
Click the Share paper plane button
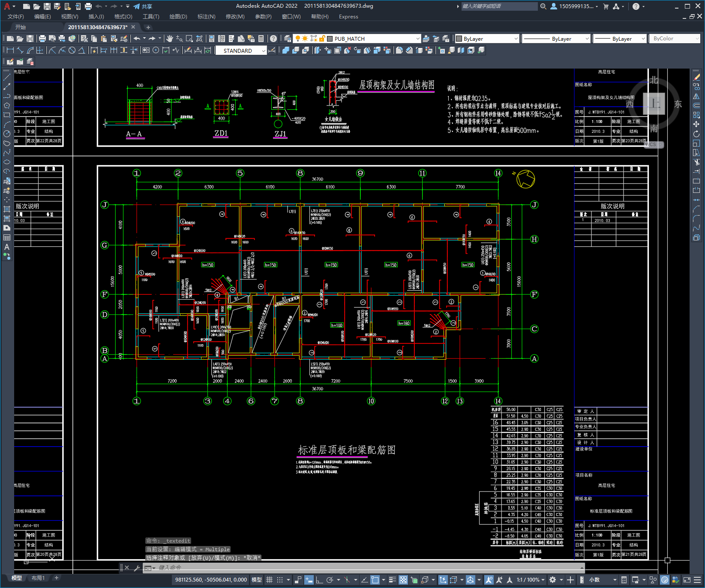pyautogui.click(x=143, y=6)
